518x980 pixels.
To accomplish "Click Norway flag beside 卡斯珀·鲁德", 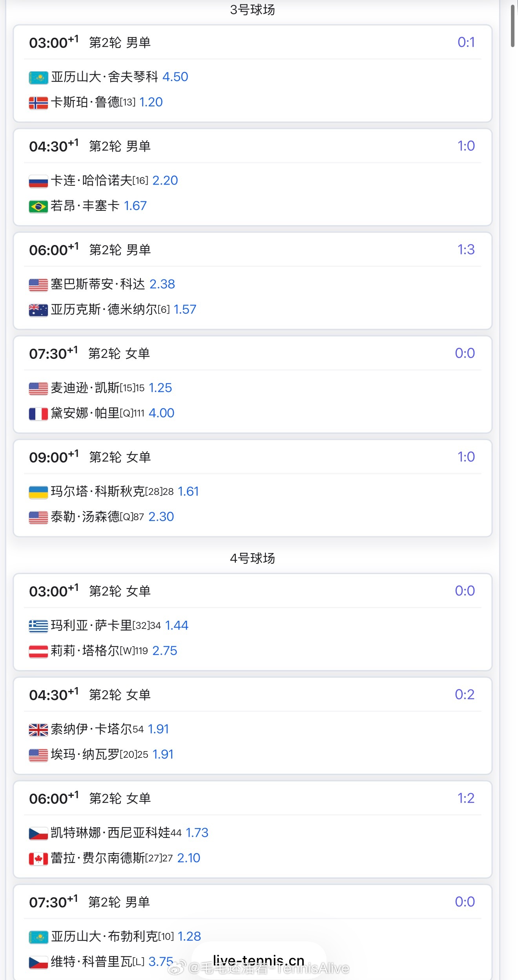I will click(38, 103).
